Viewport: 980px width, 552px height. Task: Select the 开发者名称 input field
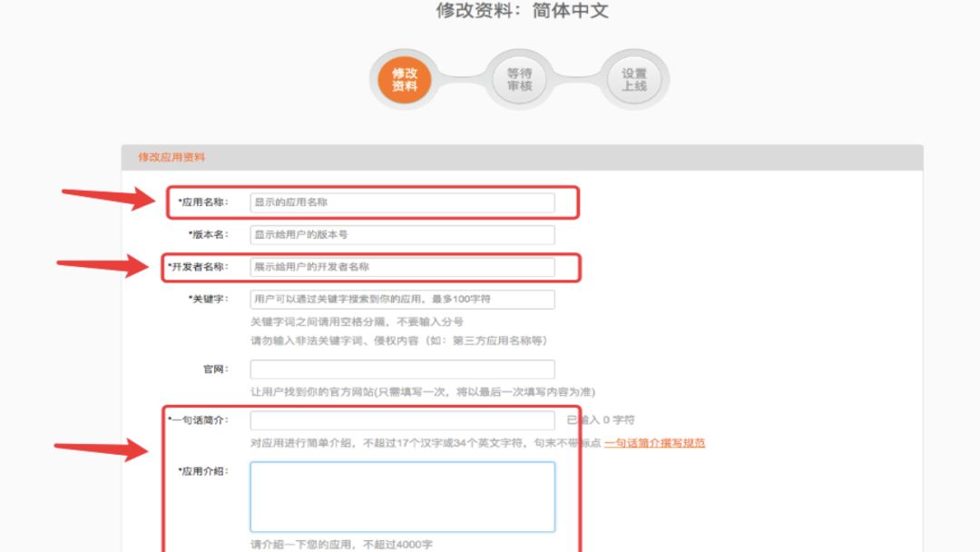pos(402,267)
